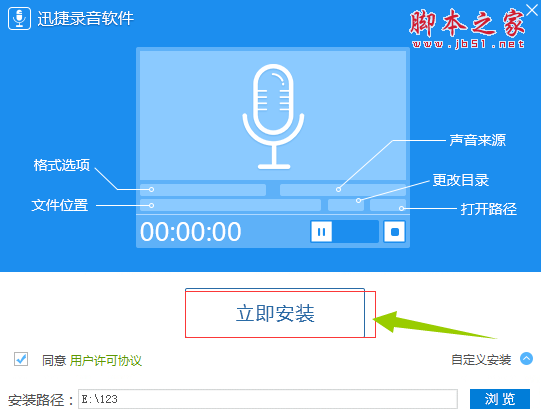541x412 pixels.
Task: Click the 迅捷录音软件 title text
Action: click(x=86, y=18)
